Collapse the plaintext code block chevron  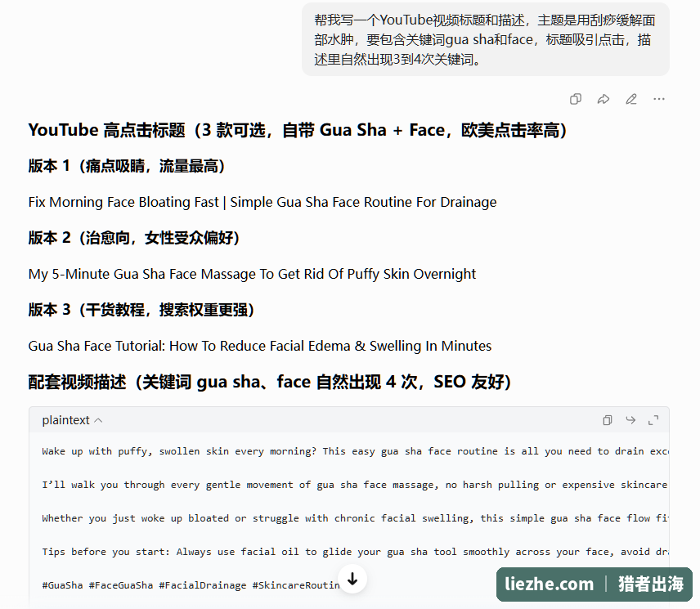tap(99, 420)
